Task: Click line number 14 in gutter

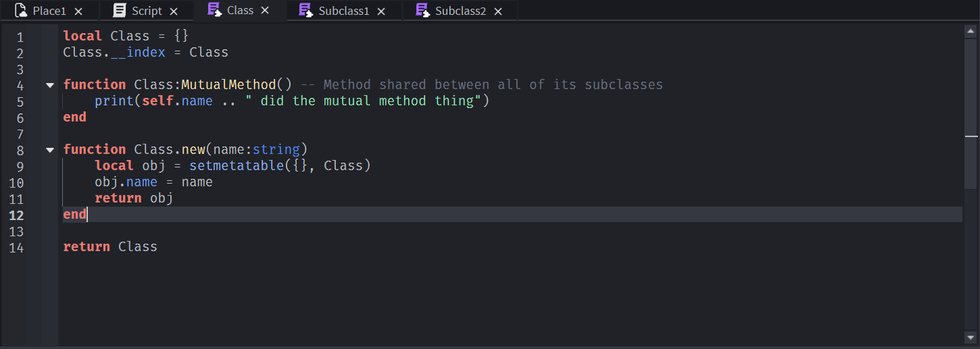Action: (x=17, y=248)
